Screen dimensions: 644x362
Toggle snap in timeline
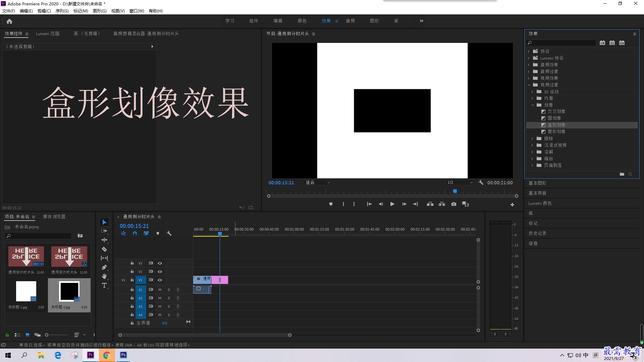click(135, 234)
